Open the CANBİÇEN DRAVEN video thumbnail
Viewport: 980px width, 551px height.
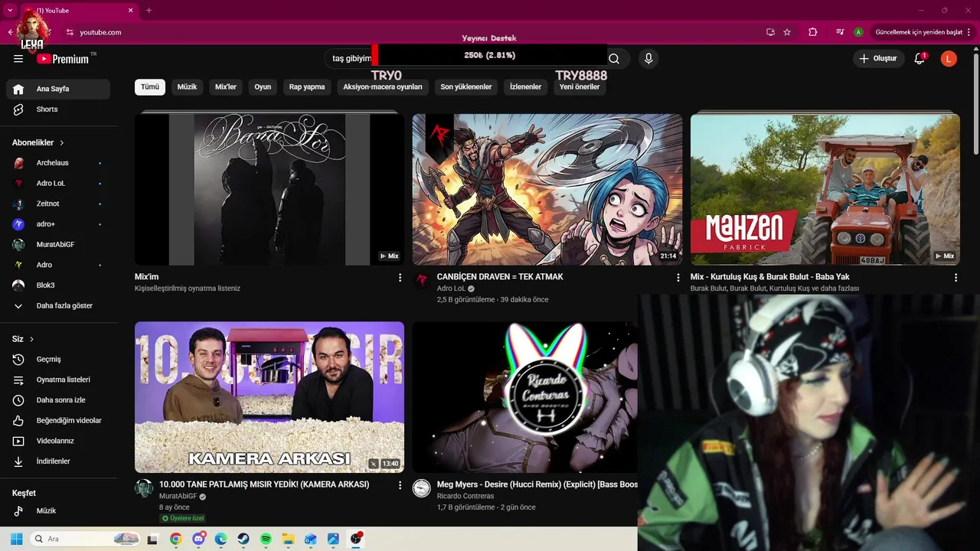pos(547,190)
